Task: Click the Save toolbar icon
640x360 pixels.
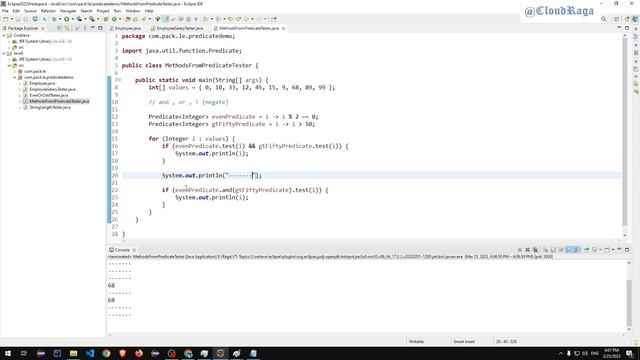Action: (18, 19)
